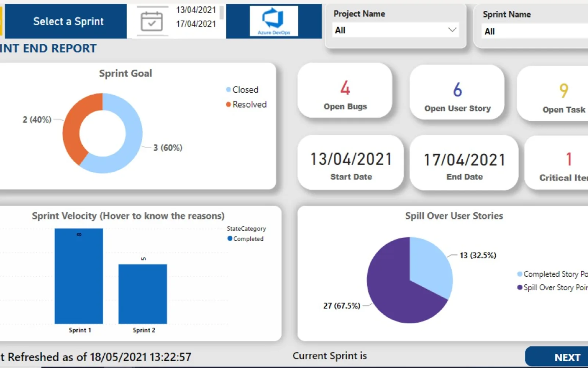Viewport: 588px width, 368px height.
Task: Click the Completed StateCategory legend marker
Action: (x=230, y=238)
